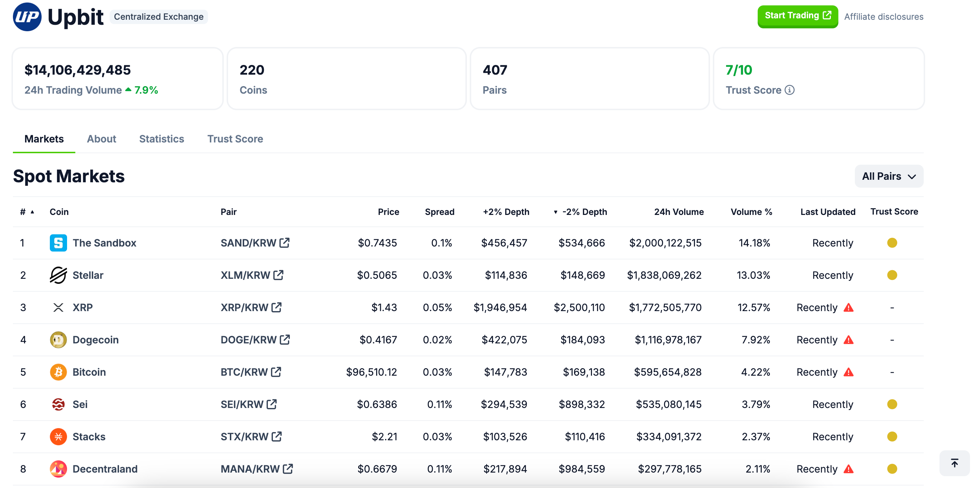Click the warning triangle in XRP row
The height and width of the screenshot is (488, 980).
849,307
